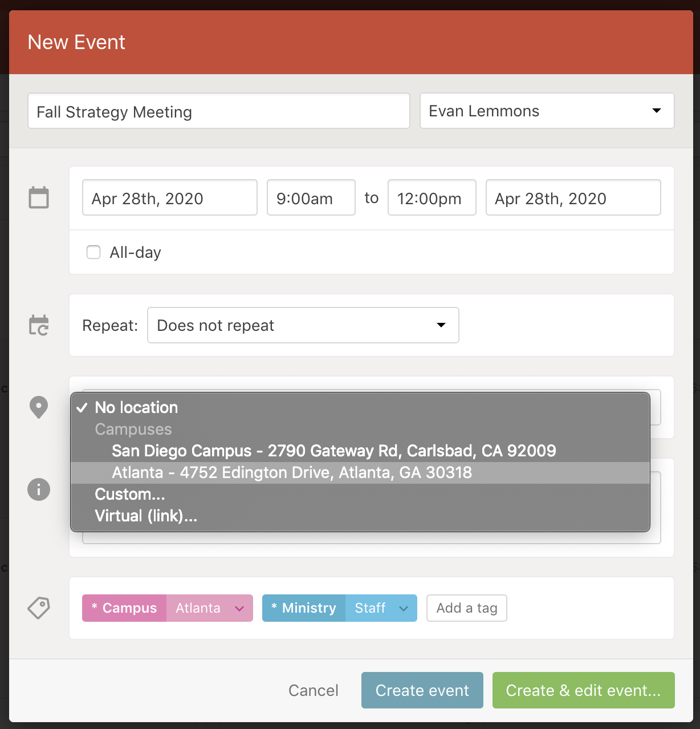This screenshot has height=729, width=700.
Task: Click the info circle icon
Action: pos(39,489)
